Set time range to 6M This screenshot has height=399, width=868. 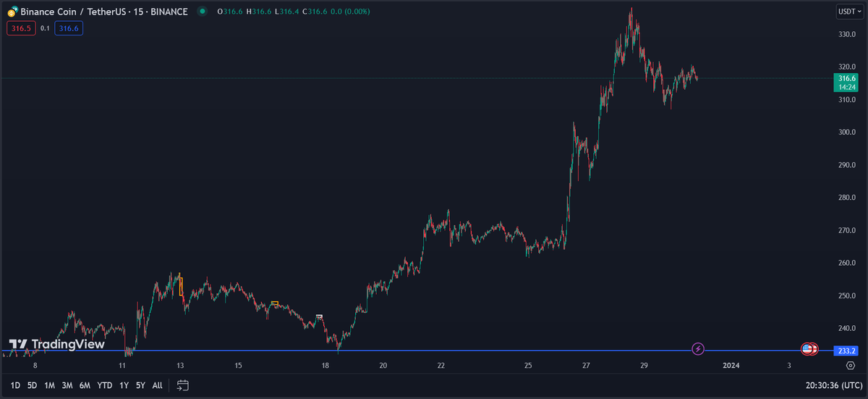tap(85, 385)
